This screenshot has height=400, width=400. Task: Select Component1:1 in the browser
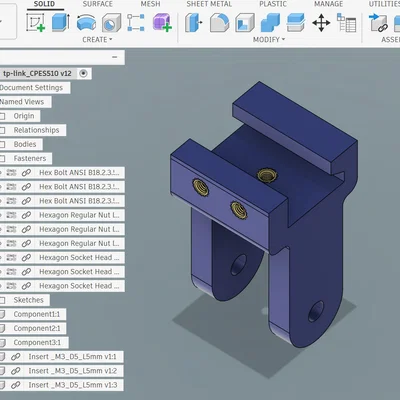(x=37, y=314)
